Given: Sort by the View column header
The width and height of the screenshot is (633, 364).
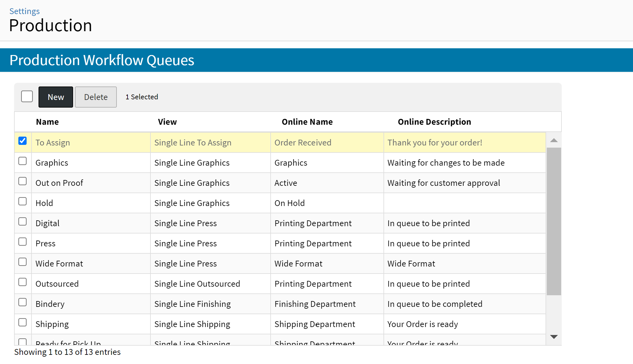Looking at the screenshot, I should 167,122.
